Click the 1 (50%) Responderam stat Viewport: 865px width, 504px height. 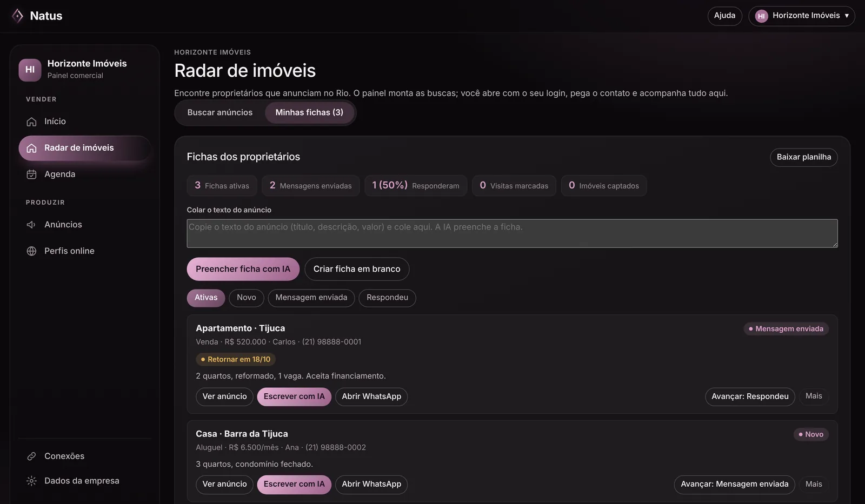pos(416,186)
